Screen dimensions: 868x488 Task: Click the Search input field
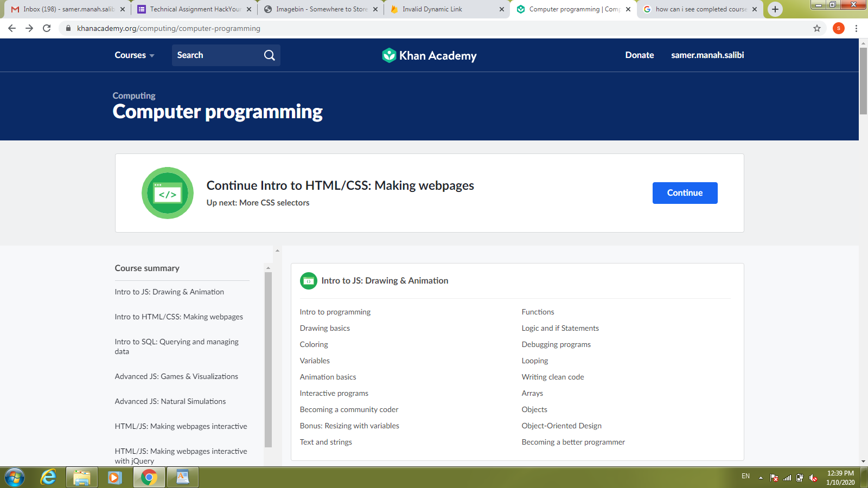pos(217,55)
